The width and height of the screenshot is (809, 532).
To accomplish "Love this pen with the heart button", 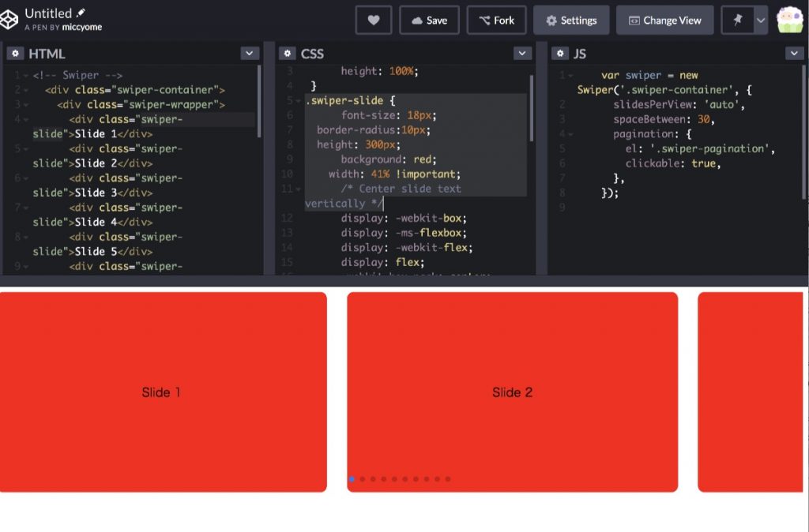I will [374, 21].
